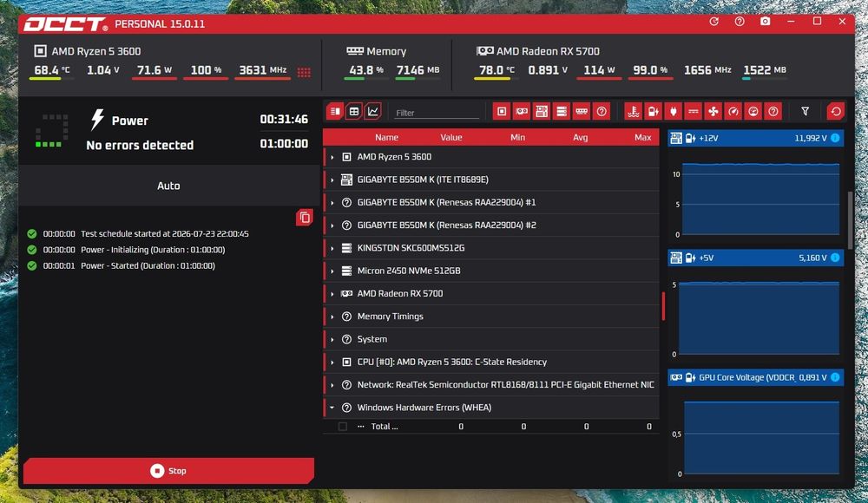Expand the KINGSTON SKC600MS512G row
Screen dimensions: 868x503
[332, 248]
